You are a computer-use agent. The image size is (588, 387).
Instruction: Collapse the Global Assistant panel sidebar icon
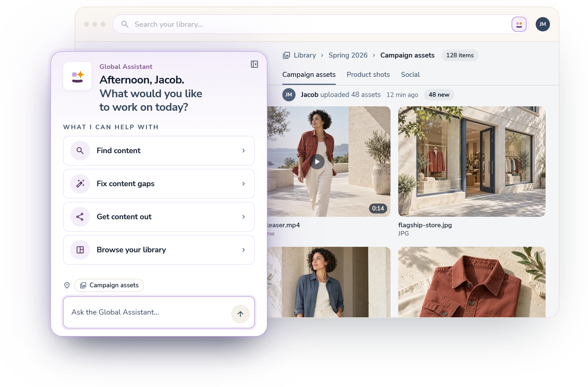pyautogui.click(x=254, y=64)
